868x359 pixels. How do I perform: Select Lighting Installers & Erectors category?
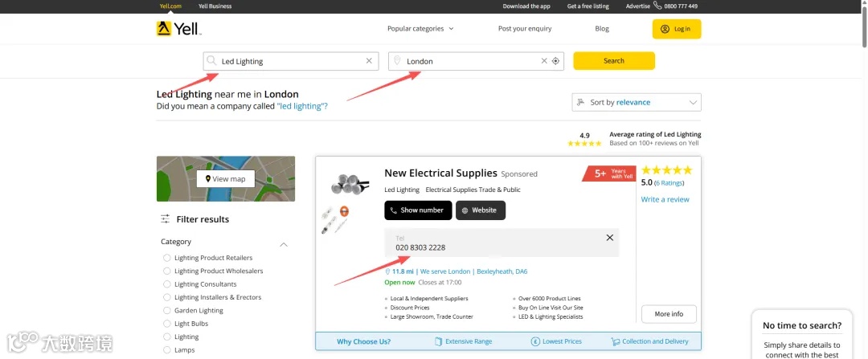point(167,297)
